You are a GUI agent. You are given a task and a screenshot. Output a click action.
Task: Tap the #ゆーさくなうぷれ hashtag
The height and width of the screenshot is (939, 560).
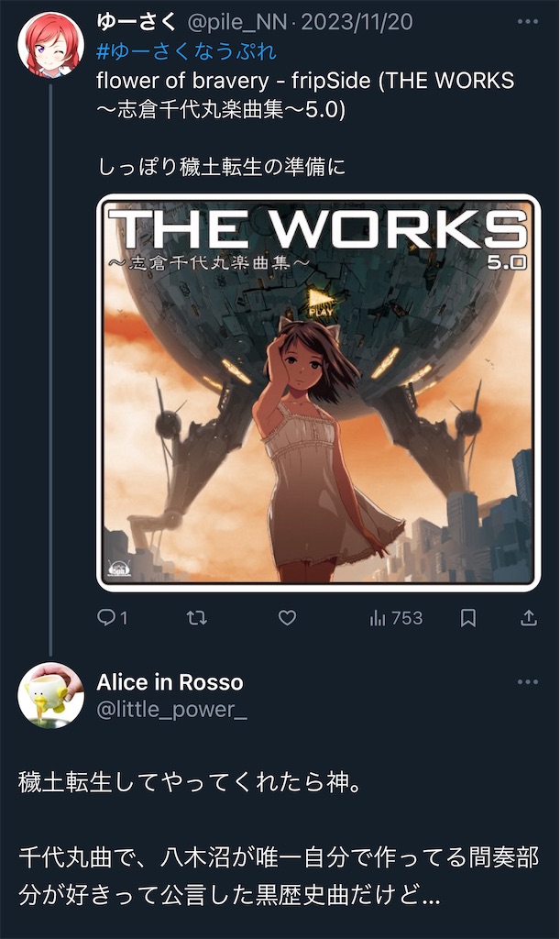[x=186, y=51]
